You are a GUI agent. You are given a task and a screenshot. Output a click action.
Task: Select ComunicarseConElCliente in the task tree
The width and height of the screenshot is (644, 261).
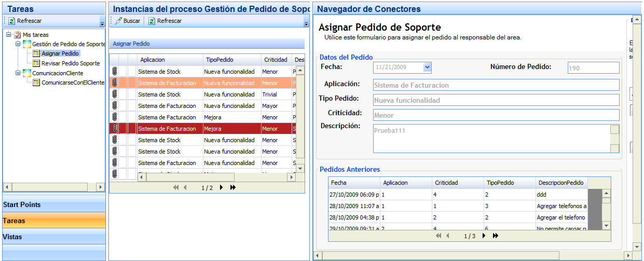pos(72,83)
